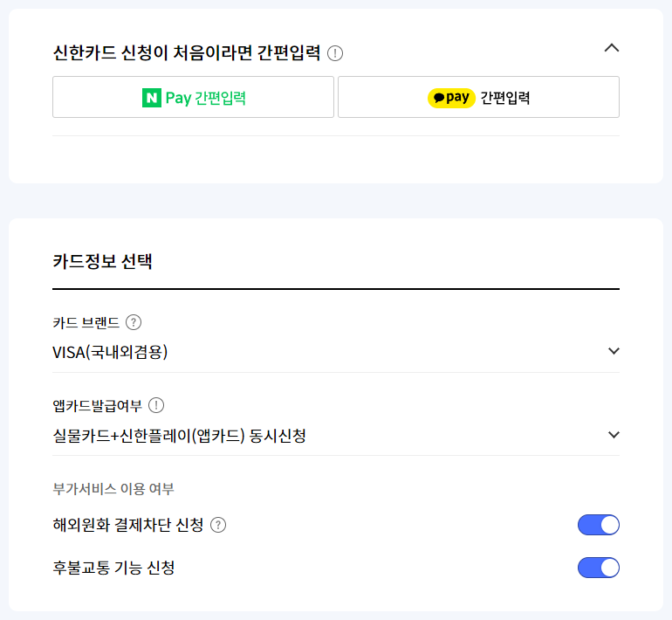This screenshot has height=620, width=672.
Task: Click the 신한카드 신청이 처음이라면 간편입력 heading
Action: tap(187, 53)
